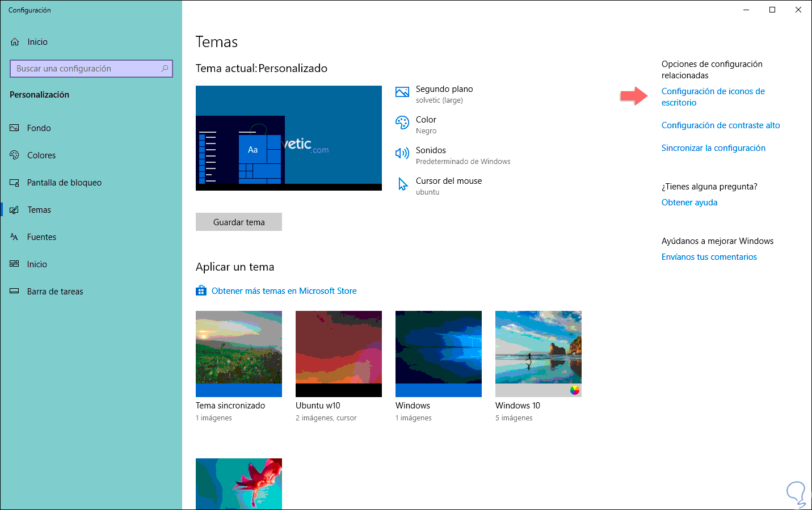Select the flower theme thumbnail at bottom

click(x=239, y=484)
